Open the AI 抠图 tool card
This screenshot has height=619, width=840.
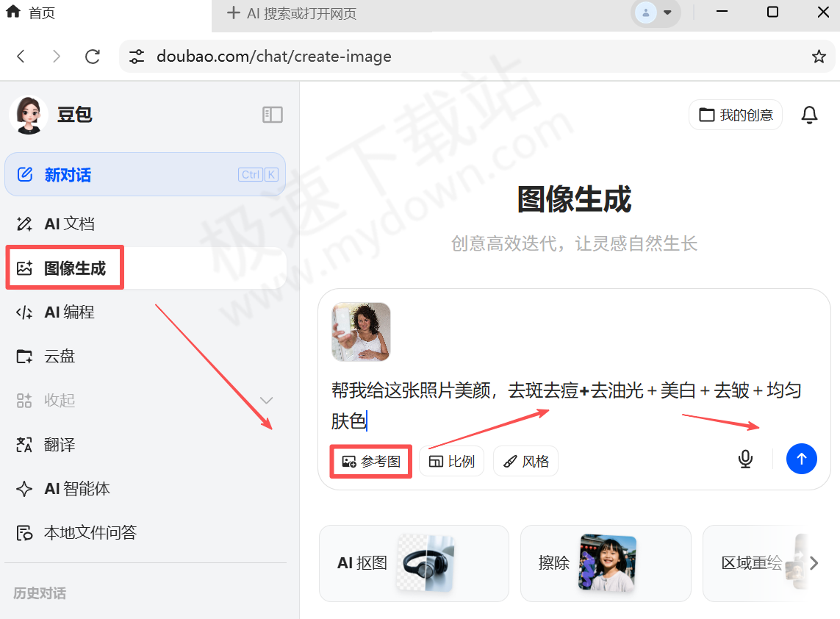(x=414, y=563)
